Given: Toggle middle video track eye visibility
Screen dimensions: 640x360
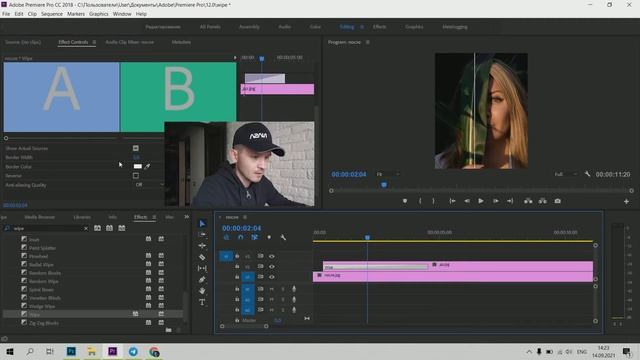Looking at the screenshot, I should point(272,266).
